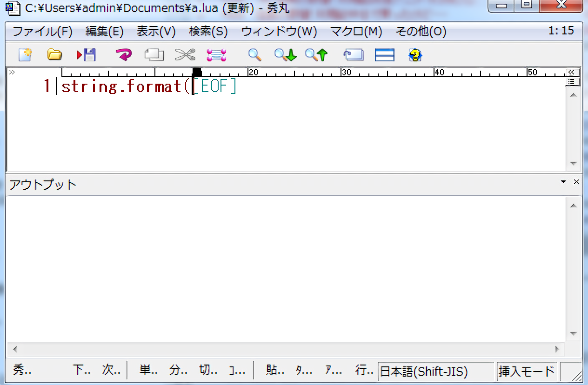The image size is (588, 385).
Task: Open help via the yellow question mark icon
Action: click(x=415, y=55)
